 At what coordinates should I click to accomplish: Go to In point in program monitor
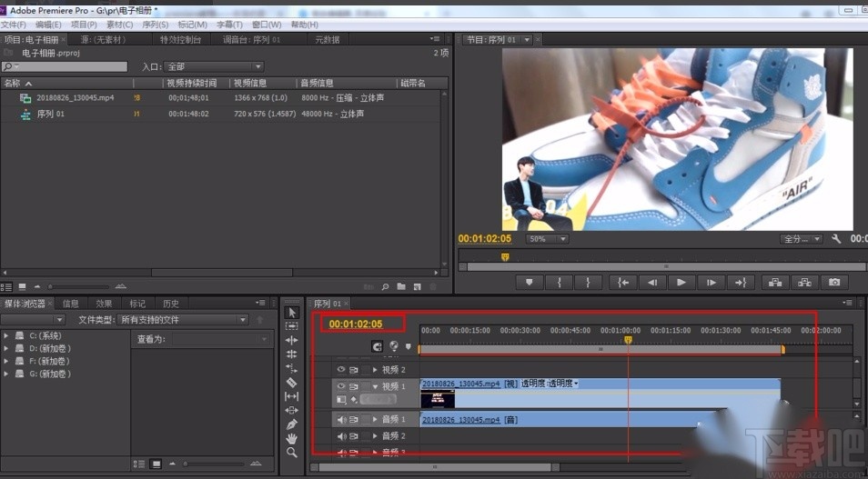[x=622, y=282]
